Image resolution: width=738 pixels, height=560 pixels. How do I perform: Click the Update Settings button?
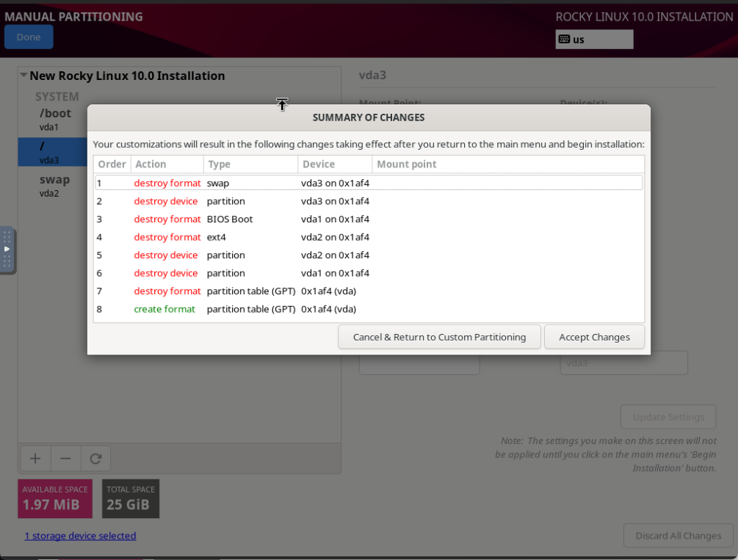[668, 417]
